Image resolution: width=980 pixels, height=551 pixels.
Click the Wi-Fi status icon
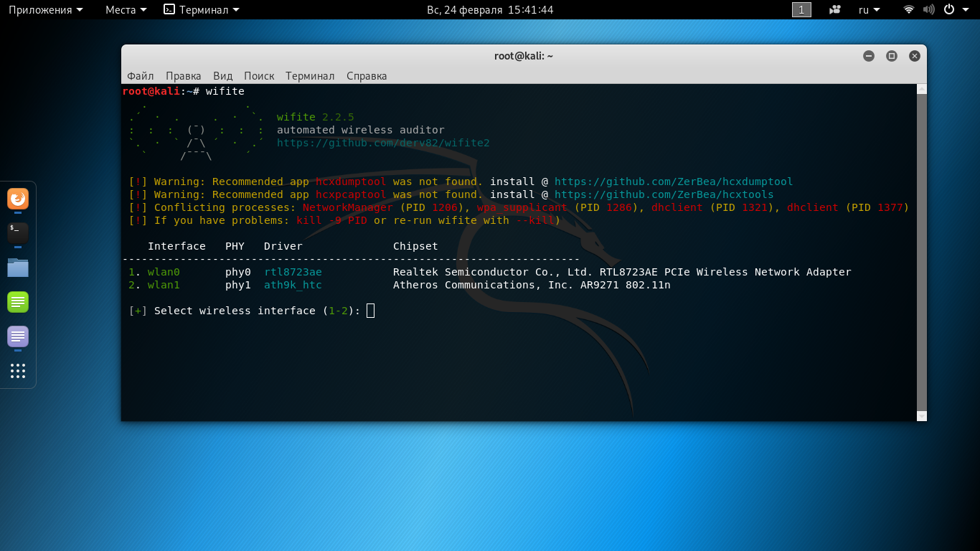(909, 10)
